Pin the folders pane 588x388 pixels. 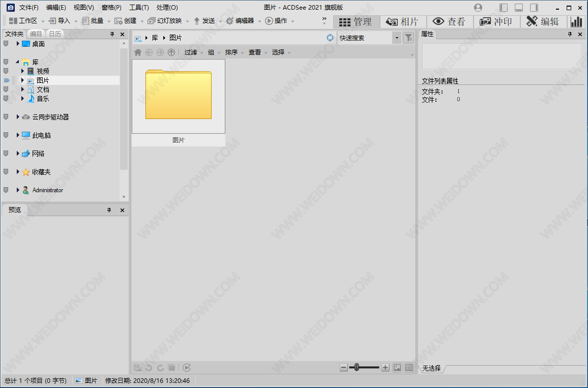[x=112, y=34]
